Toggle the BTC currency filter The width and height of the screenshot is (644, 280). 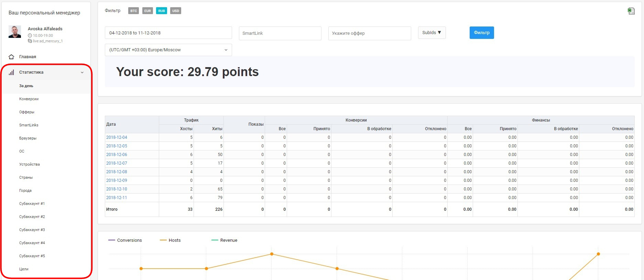click(x=133, y=11)
